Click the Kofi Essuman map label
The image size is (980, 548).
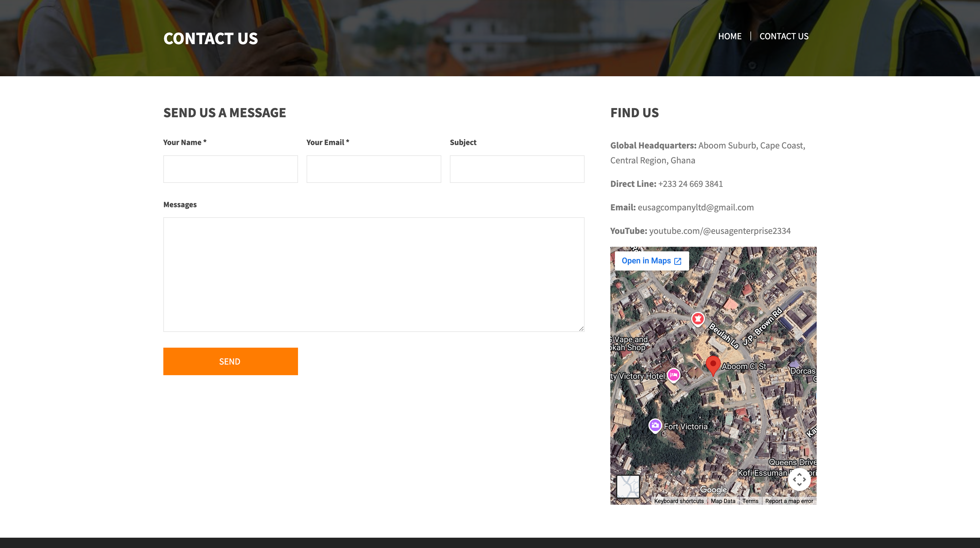pos(763,473)
